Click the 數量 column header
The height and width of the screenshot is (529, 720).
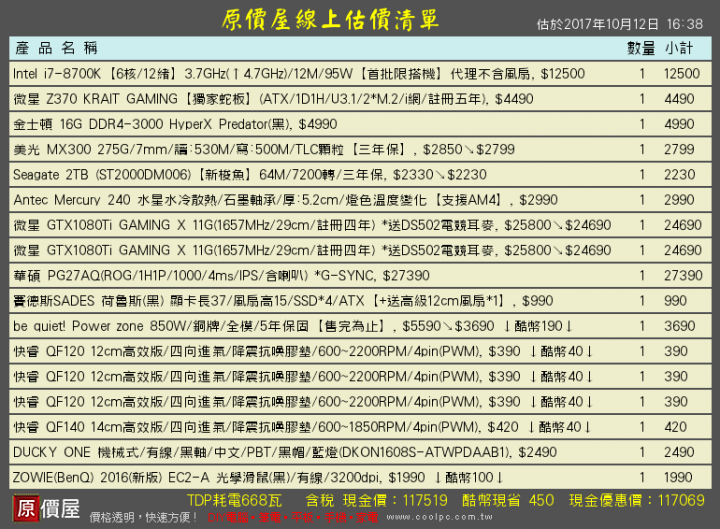(x=641, y=48)
